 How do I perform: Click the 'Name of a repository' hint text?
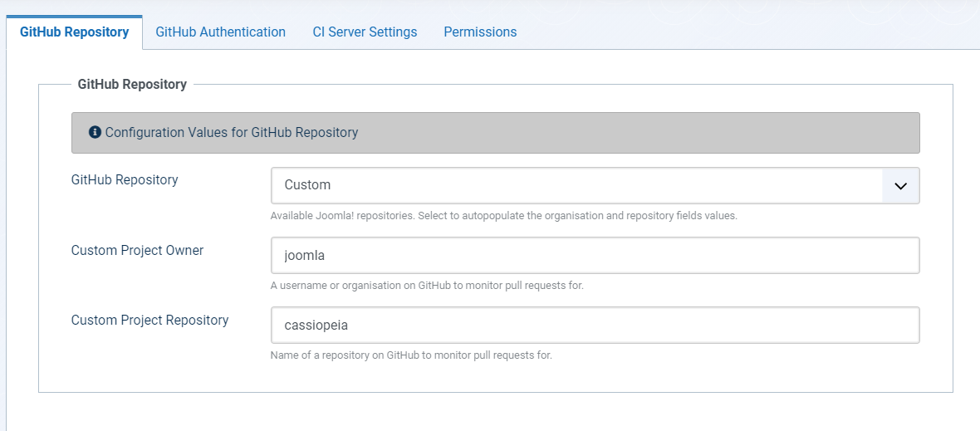click(x=411, y=355)
